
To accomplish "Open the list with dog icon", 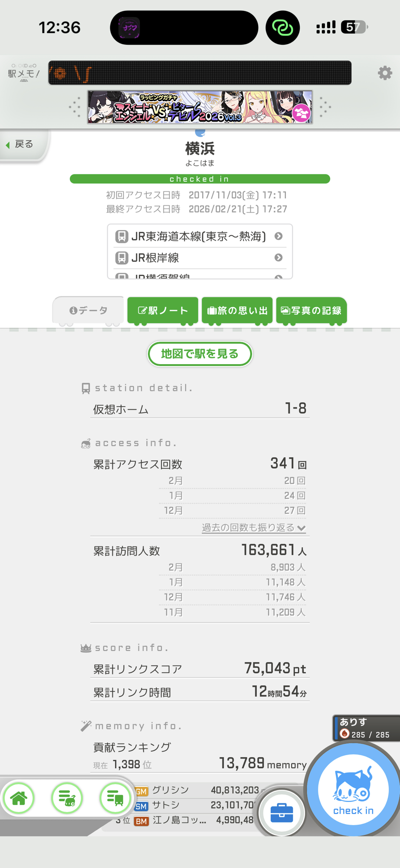I will coord(67,798).
